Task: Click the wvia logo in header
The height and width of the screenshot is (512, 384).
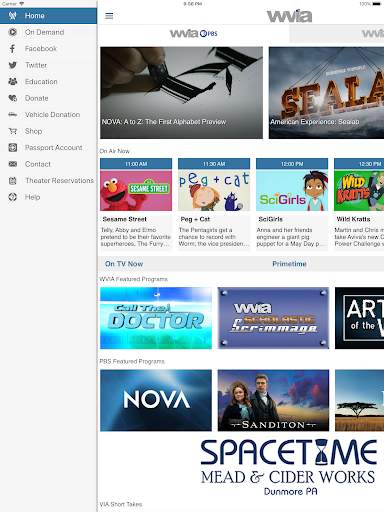Action: [289, 16]
